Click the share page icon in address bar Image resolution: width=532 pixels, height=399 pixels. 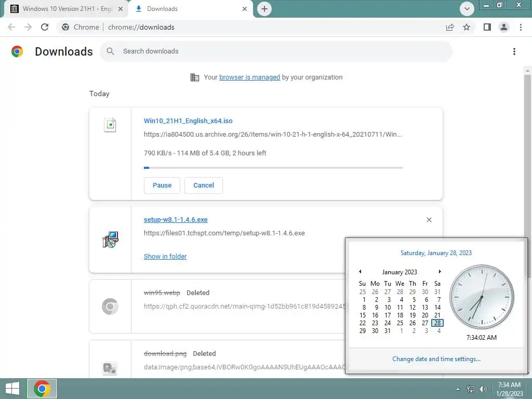coord(450,27)
